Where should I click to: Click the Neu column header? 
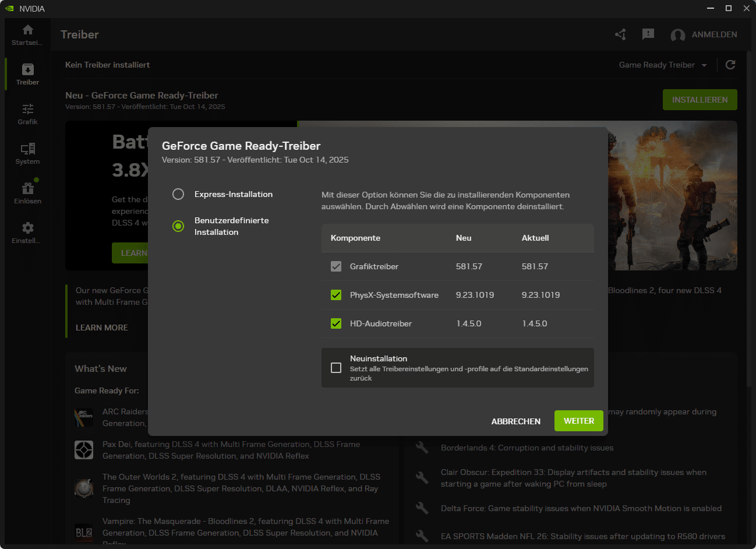[x=464, y=238]
